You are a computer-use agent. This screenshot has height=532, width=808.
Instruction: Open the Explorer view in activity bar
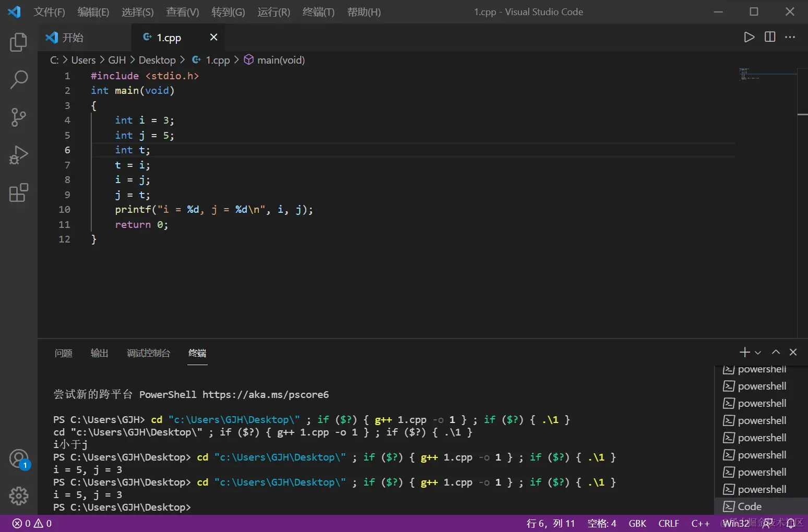pos(19,42)
